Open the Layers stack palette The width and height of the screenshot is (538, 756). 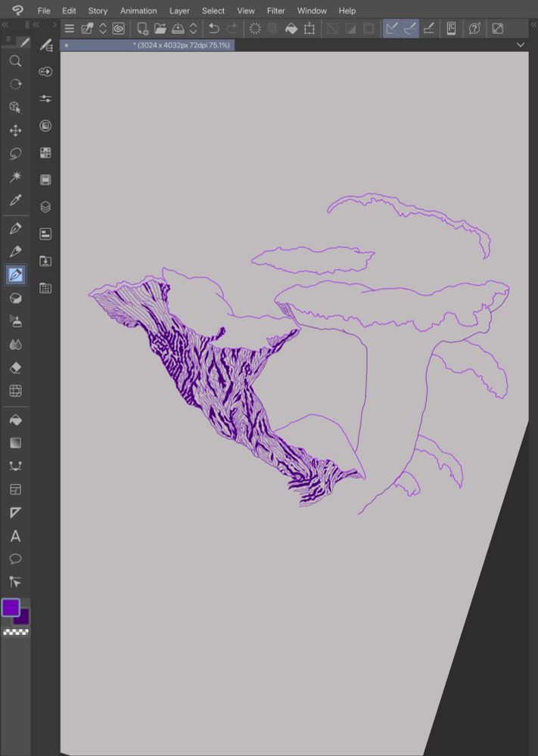tap(46, 207)
